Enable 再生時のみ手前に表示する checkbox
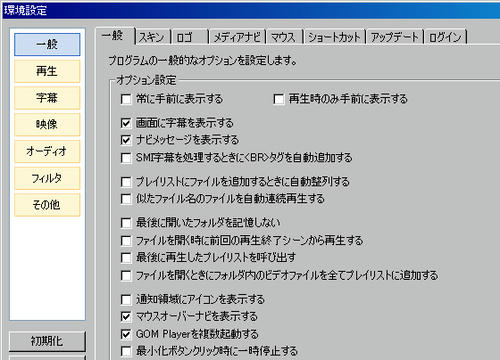This screenshot has width=500, height=360. [279, 99]
